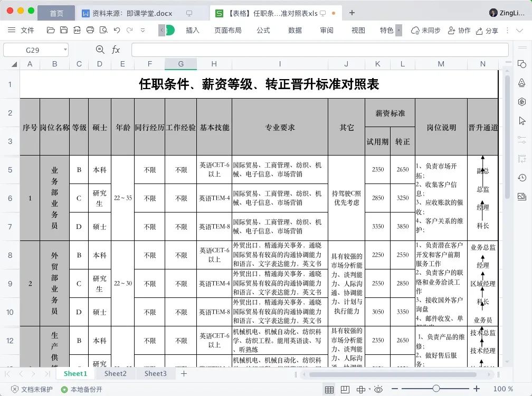The image size is (532, 396).
Task: Open the reading mode crosshair icon
Action: (360, 389)
